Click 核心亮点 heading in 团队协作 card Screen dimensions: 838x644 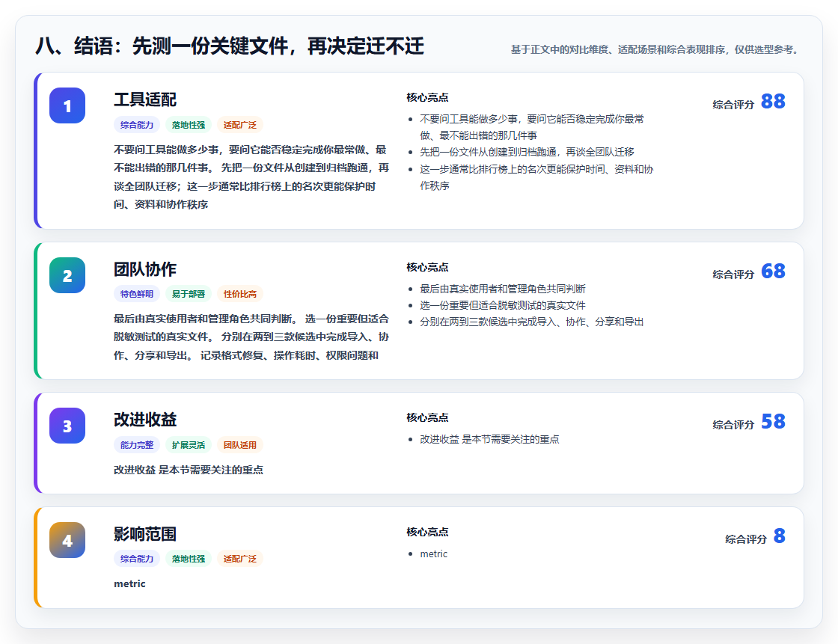pyautogui.click(x=427, y=267)
